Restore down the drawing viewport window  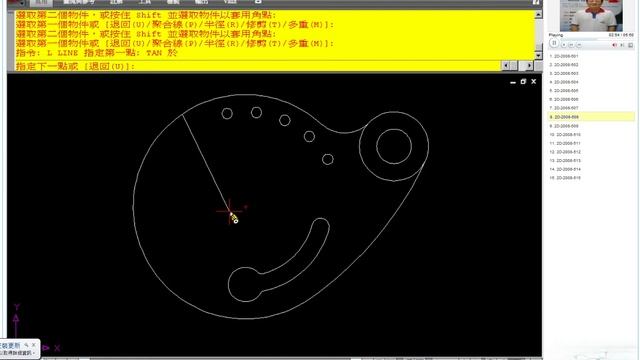(x=523, y=82)
